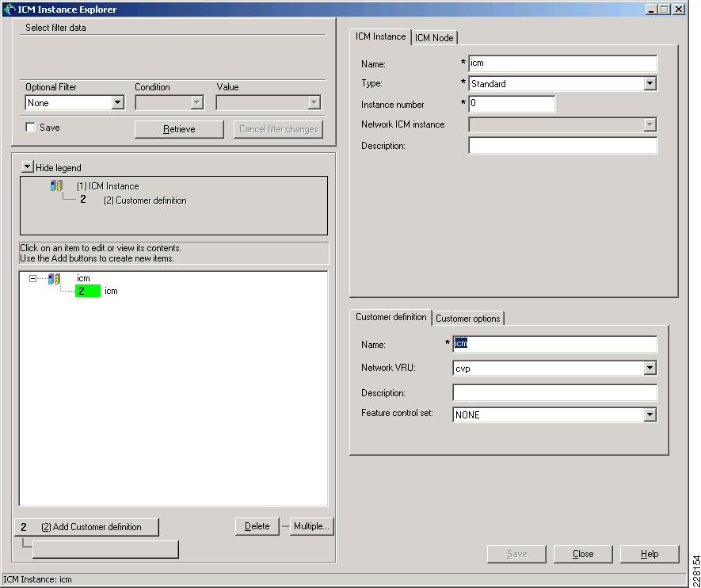Viewport: 701px width, 588px height.
Task: Enable the Save filter checkbox
Action: tap(30, 128)
